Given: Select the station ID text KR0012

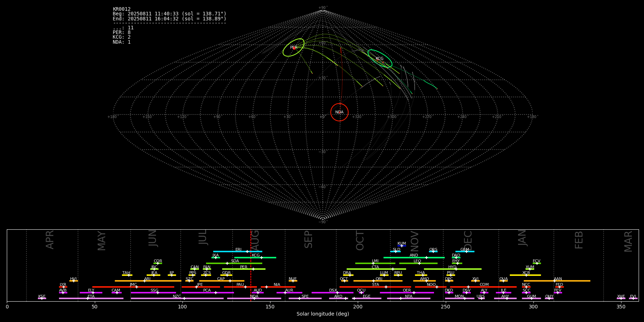Looking at the screenshot, I should click(122, 9).
